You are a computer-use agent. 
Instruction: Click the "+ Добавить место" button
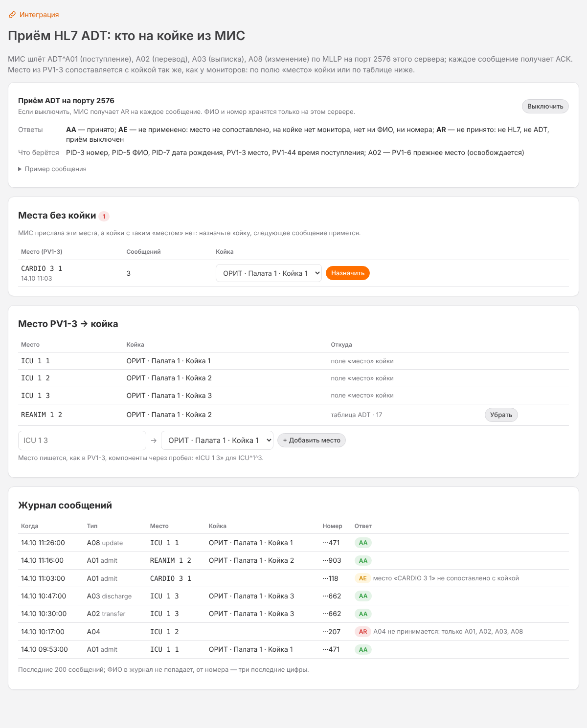[312, 441]
